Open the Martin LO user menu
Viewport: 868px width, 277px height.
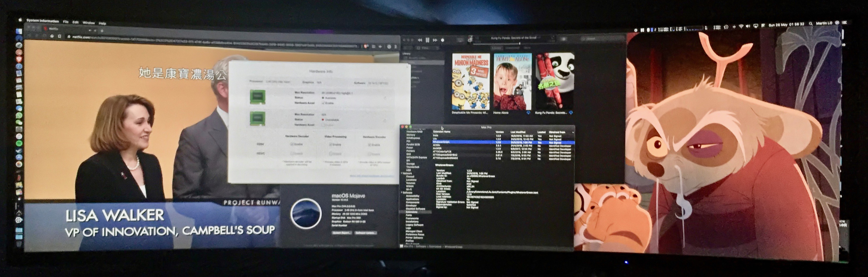(824, 23)
